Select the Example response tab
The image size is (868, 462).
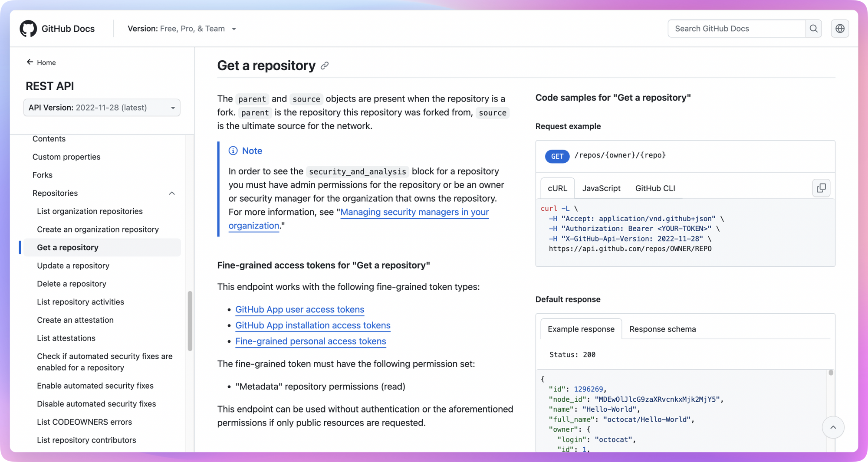pyautogui.click(x=581, y=329)
